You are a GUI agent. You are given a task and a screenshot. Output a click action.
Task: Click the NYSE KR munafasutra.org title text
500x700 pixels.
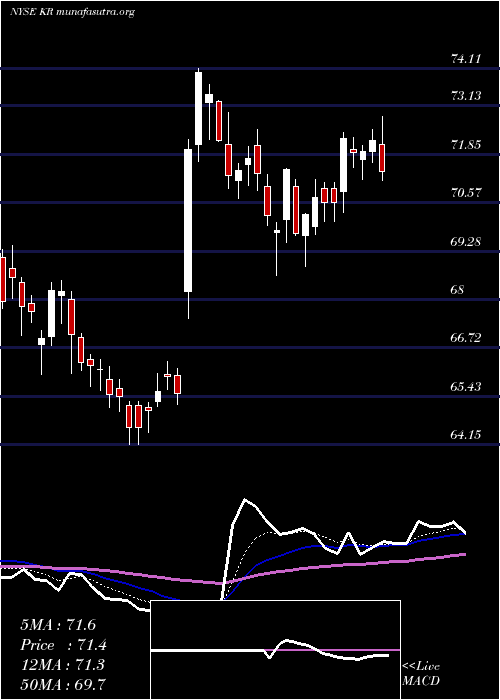pos(72,12)
